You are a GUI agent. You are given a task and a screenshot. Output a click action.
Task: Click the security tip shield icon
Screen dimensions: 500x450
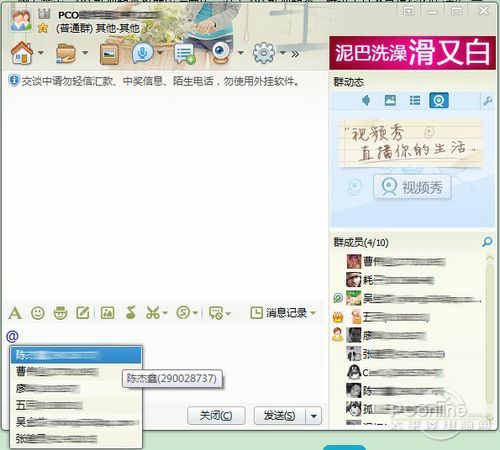point(14,81)
